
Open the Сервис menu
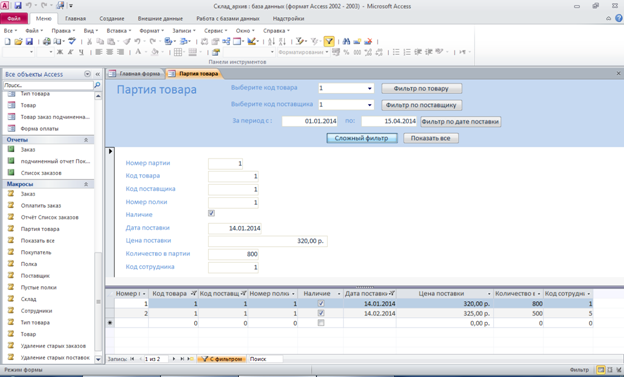click(215, 31)
